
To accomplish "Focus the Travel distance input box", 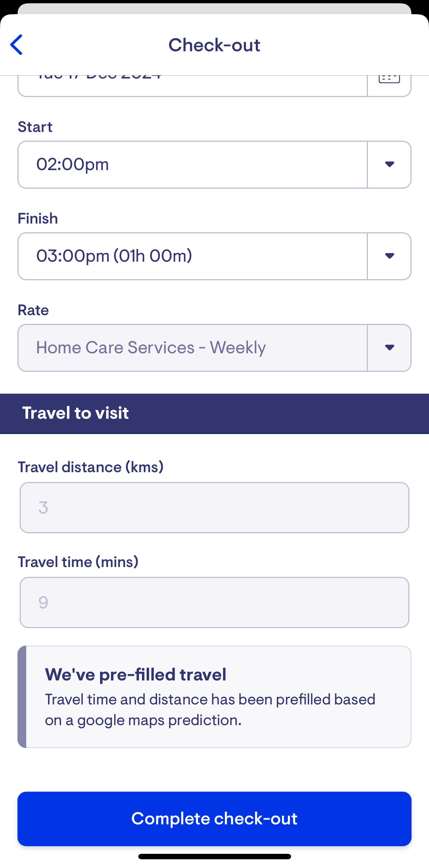I will 214,507.
